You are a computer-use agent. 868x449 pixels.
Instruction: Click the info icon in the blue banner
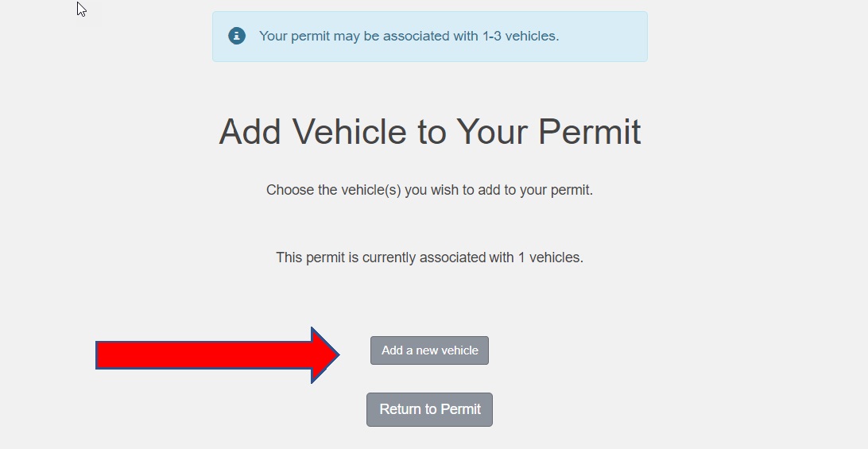click(x=237, y=36)
